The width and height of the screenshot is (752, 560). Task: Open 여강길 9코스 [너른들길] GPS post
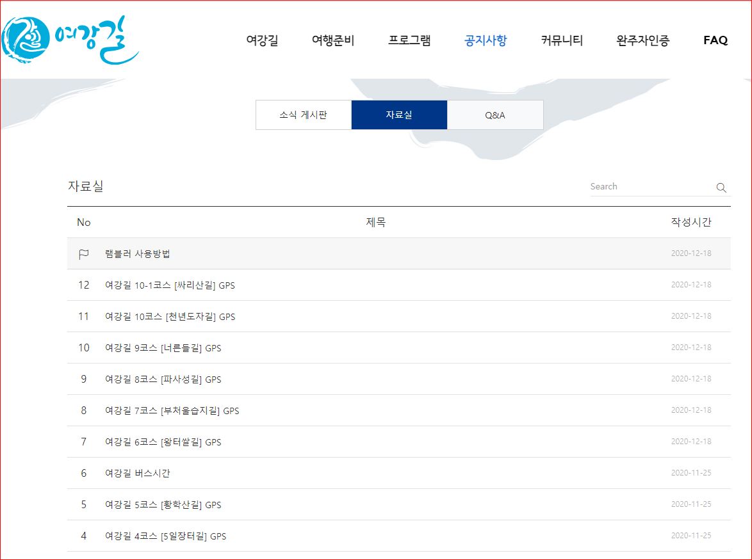163,348
